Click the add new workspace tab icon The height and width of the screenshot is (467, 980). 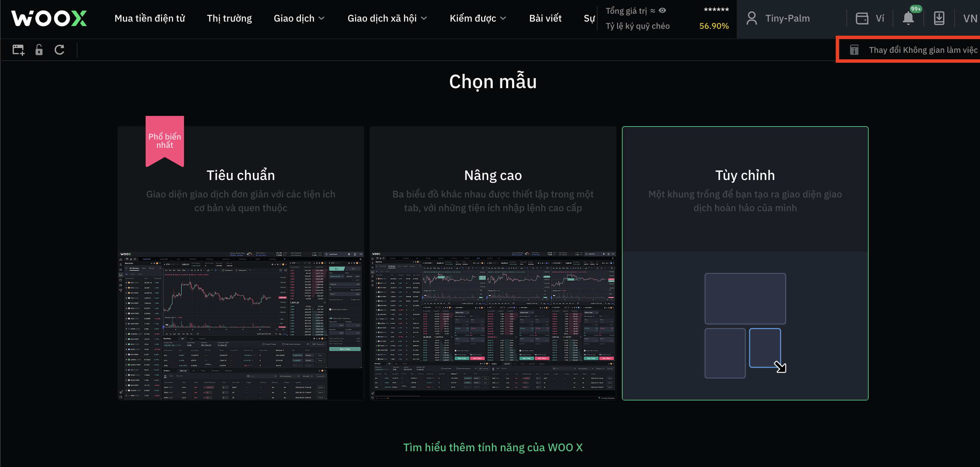tap(18, 50)
